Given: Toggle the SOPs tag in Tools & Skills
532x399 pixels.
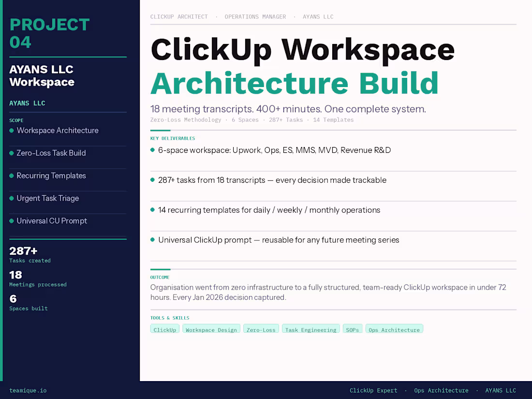Looking at the screenshot, I should (x=353, y=329).
